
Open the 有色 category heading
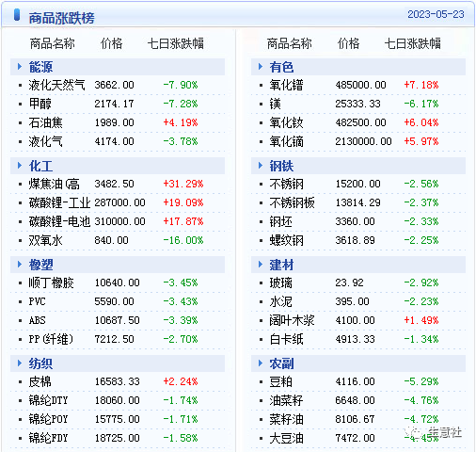click(x=281, y=67)
